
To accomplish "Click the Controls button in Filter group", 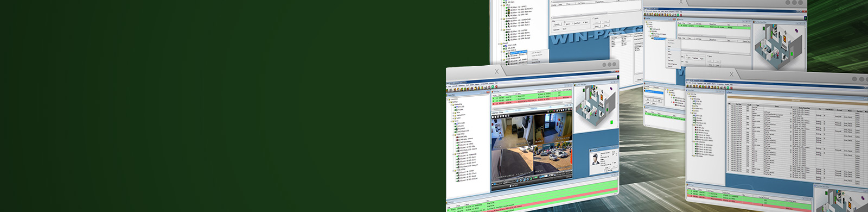I will point(557,24).
